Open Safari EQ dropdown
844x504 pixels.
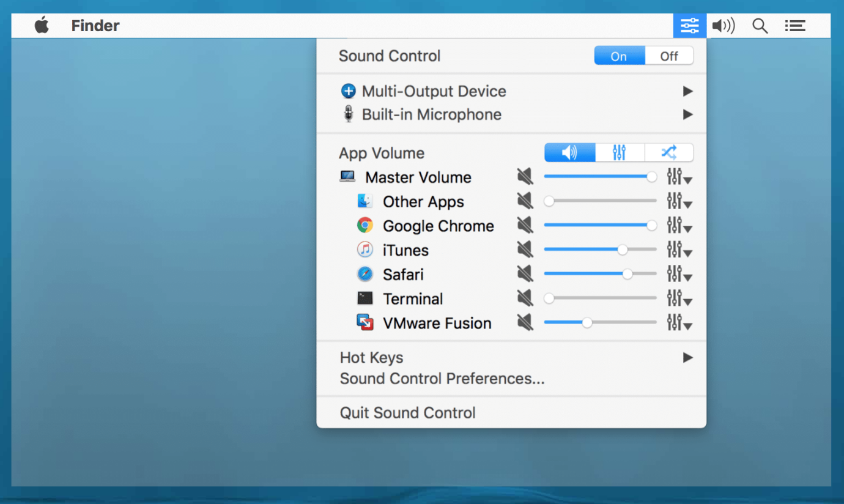click(679, 274)
